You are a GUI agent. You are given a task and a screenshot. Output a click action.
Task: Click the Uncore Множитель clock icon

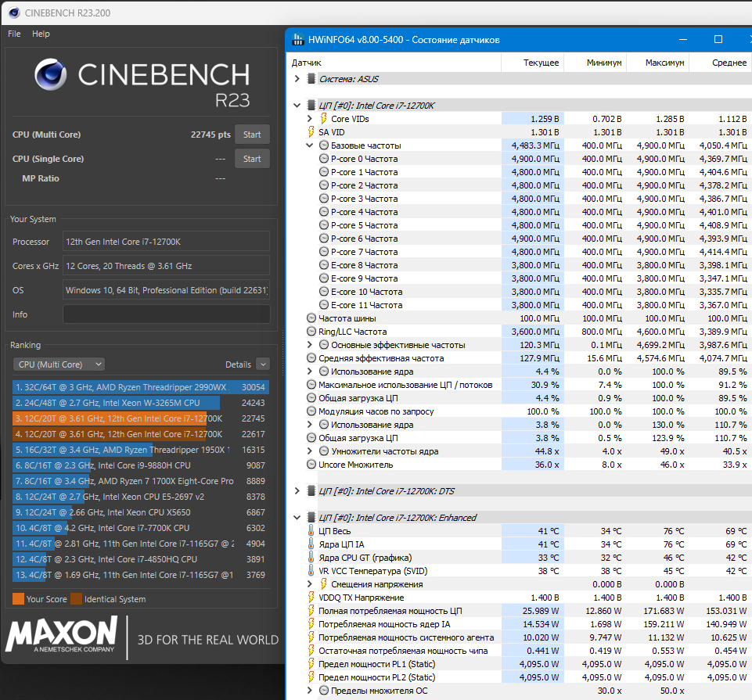click(x=311, y=464)
